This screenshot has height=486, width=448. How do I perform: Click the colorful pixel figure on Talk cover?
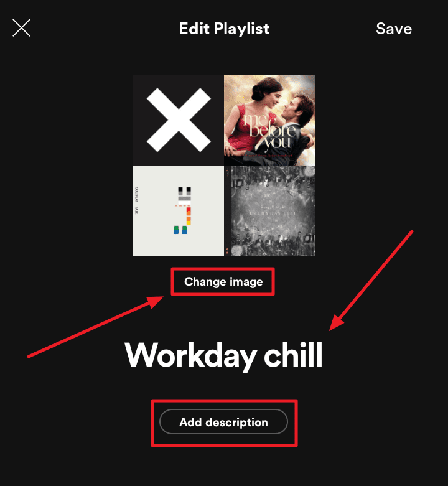[x=182, y=210]
